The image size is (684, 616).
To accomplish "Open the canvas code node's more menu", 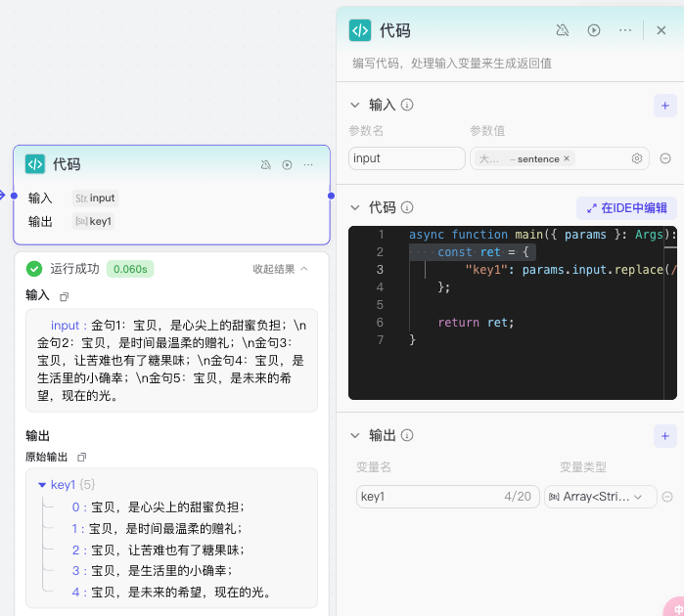I will [308, 165].
